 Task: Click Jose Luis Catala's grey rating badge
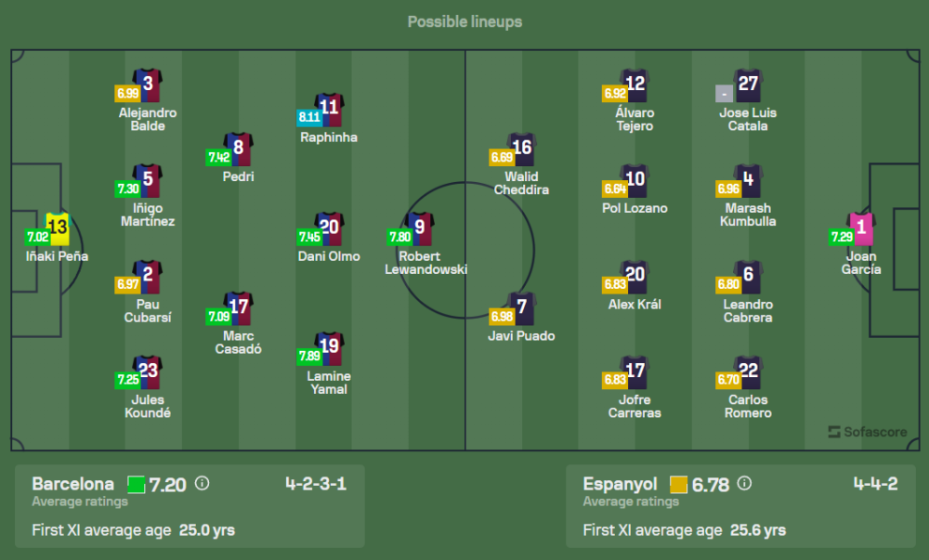[724, 94]
